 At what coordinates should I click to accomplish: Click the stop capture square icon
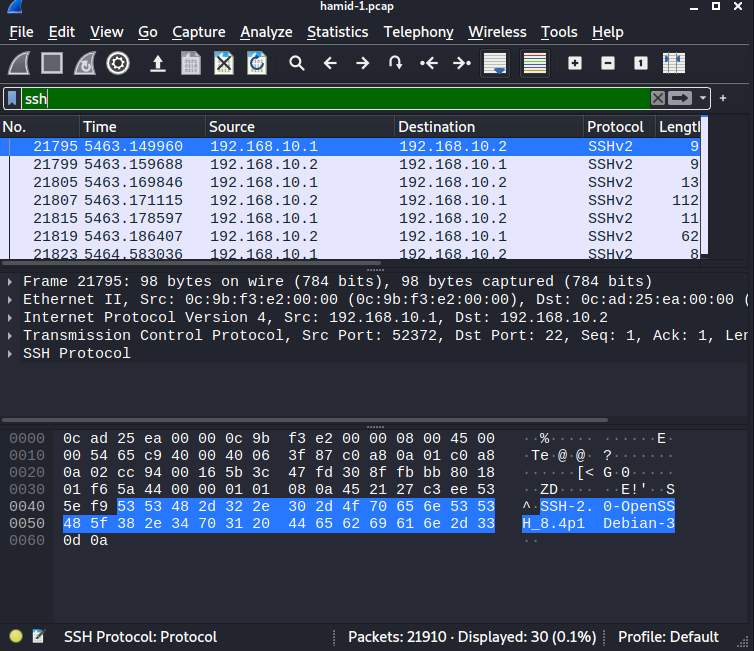coord(52,63)
